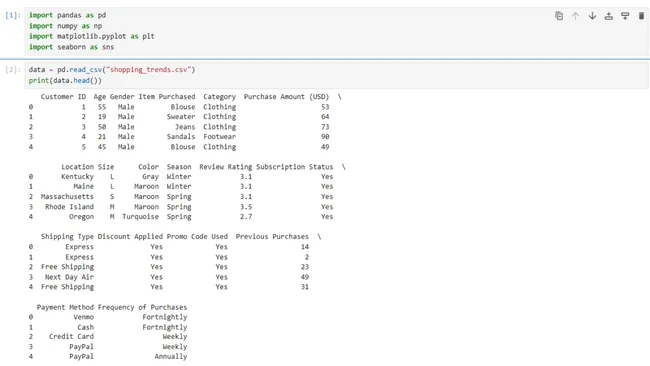Click the "Sandals" item value
The image size is (650, 366).
click(x=181, y=137)
